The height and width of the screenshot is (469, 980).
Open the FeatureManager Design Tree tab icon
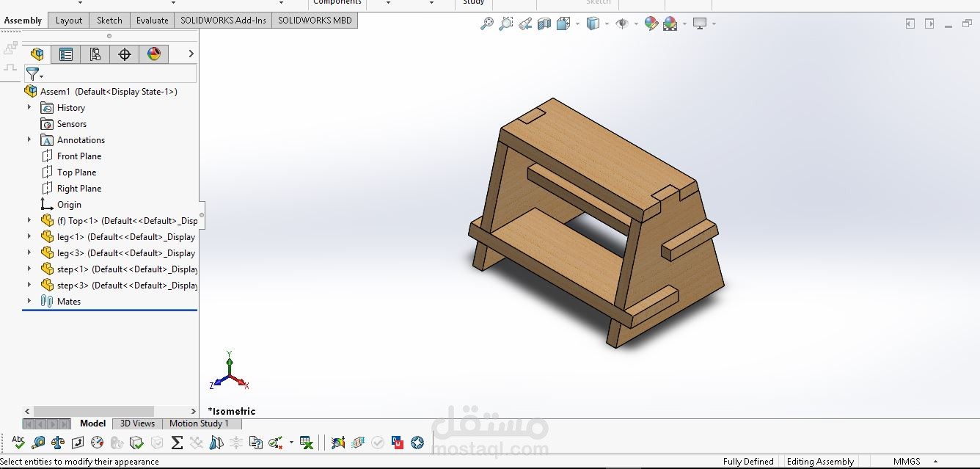(x=37, y=54)
